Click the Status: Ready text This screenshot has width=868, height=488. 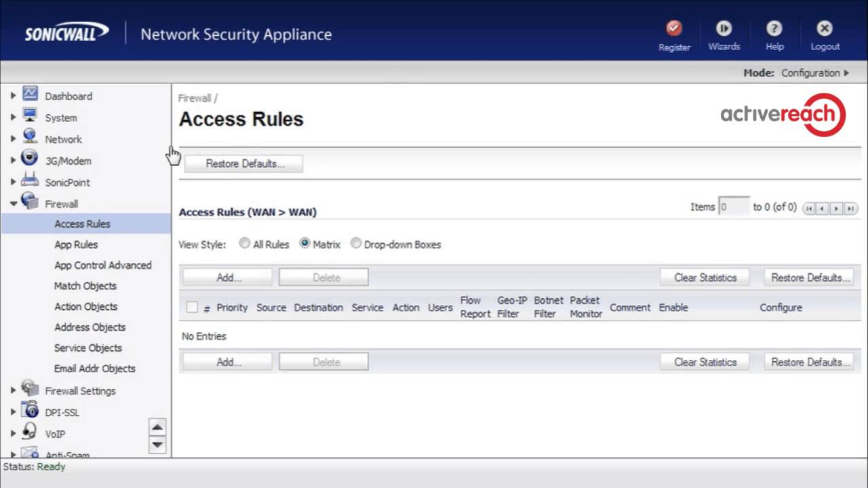point(34,466)
